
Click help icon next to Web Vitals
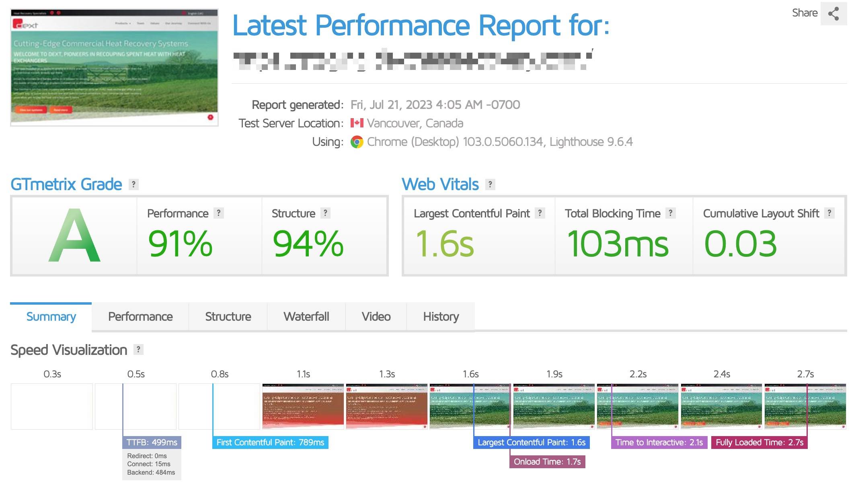point(490,184)
